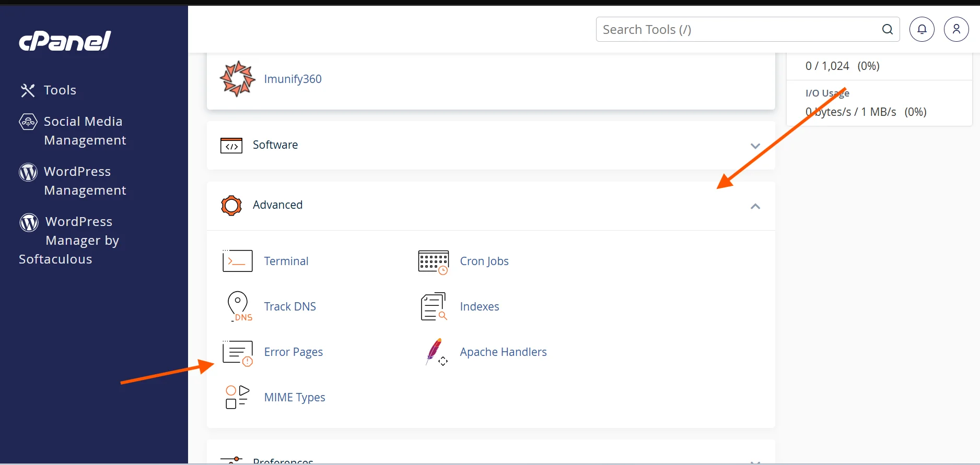The width and height of the screenshot is (980, 465).
Task: Click the MIME Types shapes icon
Action: (237, 397)
